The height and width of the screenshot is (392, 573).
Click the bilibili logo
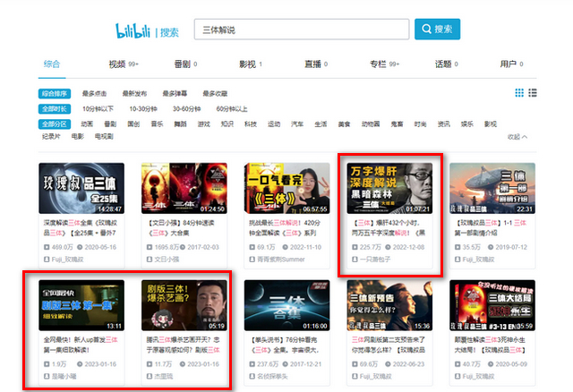pos(133,30)
